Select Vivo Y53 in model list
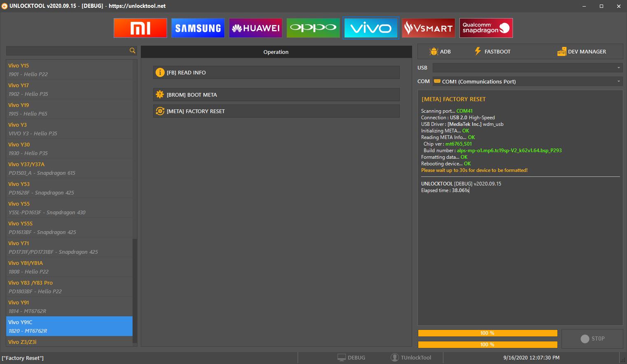627x364 pixels. tap(69, 188)
